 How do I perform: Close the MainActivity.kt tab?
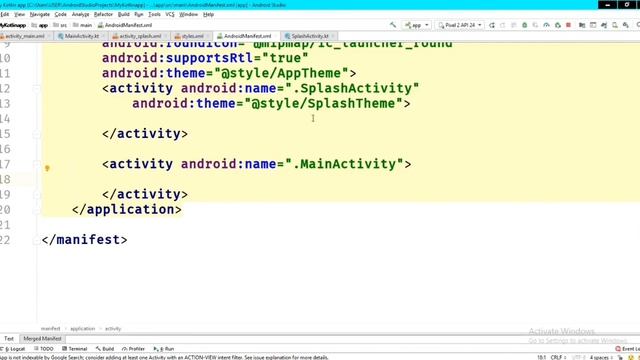coord(104,36)
